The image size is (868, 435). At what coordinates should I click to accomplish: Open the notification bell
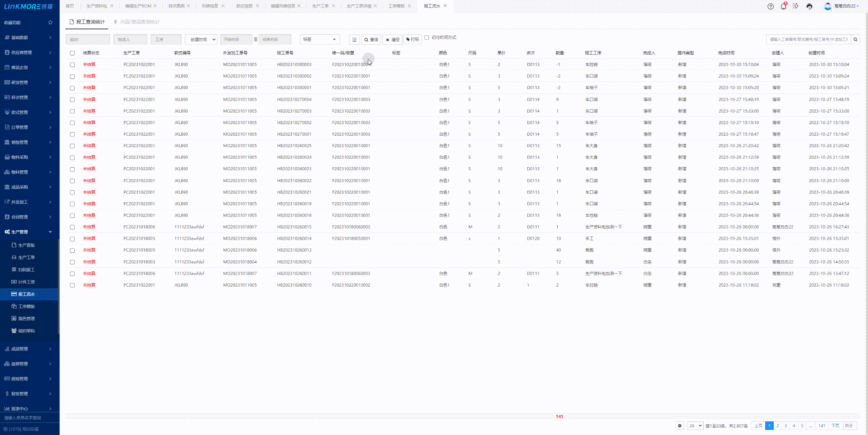[783, 6]
